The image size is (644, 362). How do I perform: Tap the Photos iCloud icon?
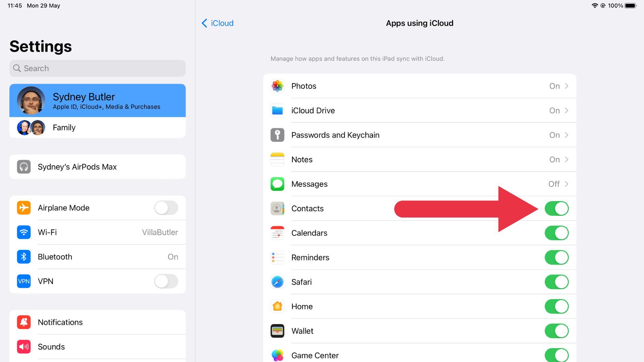(278, 86)
